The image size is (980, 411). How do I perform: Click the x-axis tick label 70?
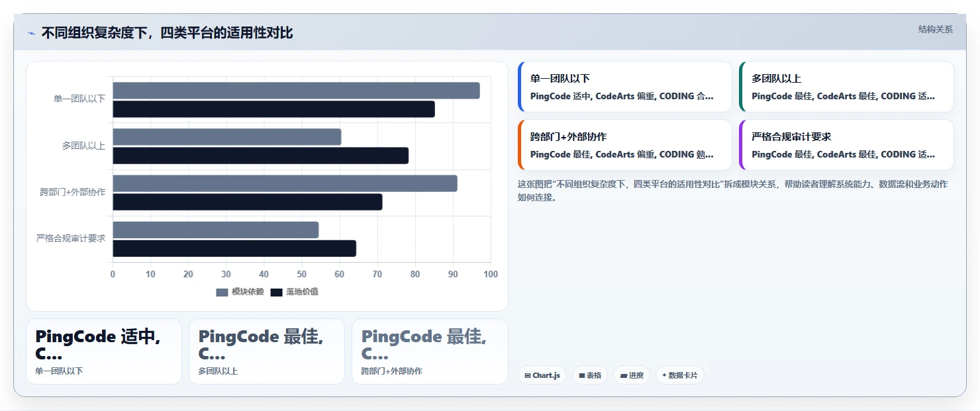tap(377, 274)
